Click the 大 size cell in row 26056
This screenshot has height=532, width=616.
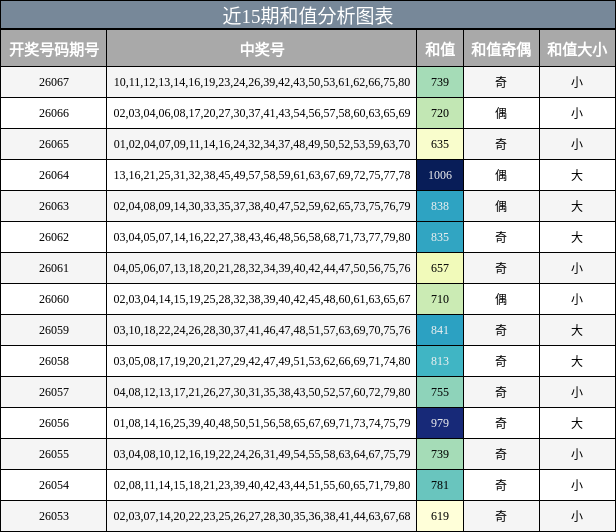pos(577,423)
